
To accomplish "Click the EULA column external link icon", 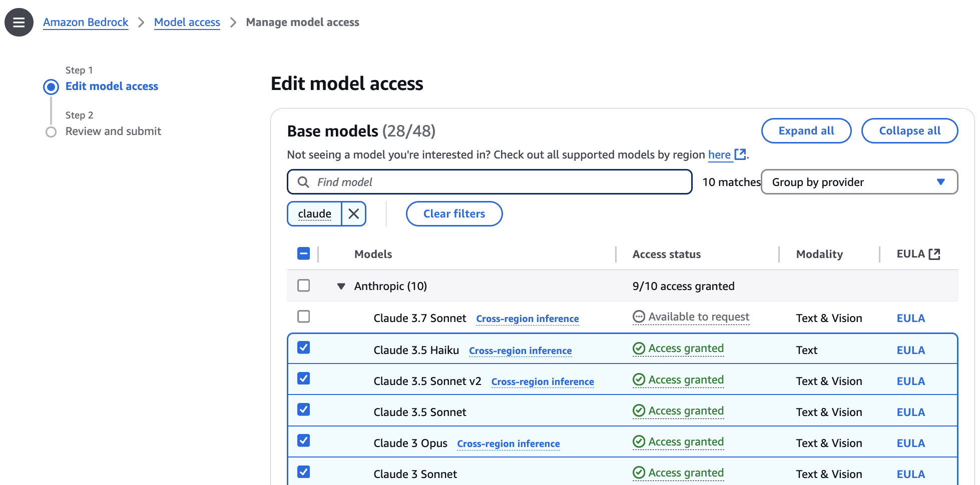I will pyautogui.click(x=934, y=254).
